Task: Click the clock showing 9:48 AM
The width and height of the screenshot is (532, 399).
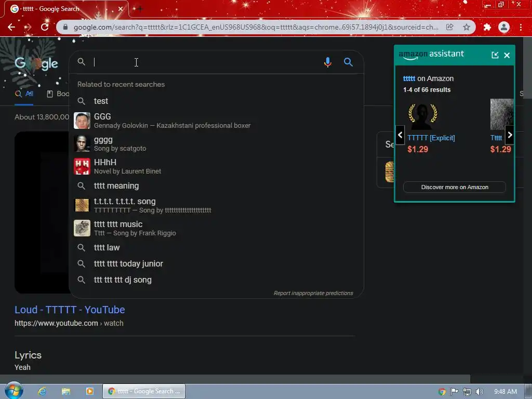Action: coord(505,392)
